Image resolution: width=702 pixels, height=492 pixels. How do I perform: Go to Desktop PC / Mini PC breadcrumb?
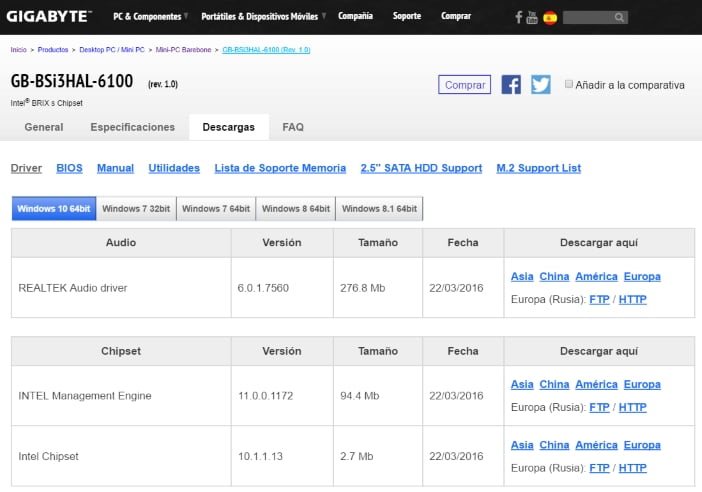(112, 50)
